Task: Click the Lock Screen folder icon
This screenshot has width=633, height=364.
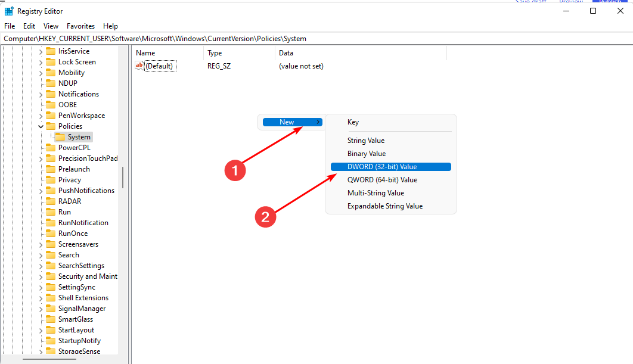Action: 51,62
